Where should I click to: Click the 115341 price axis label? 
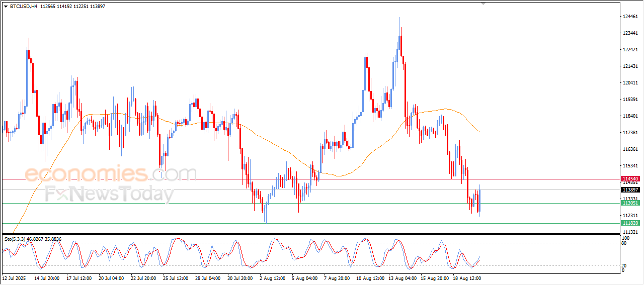pos(630,166)
